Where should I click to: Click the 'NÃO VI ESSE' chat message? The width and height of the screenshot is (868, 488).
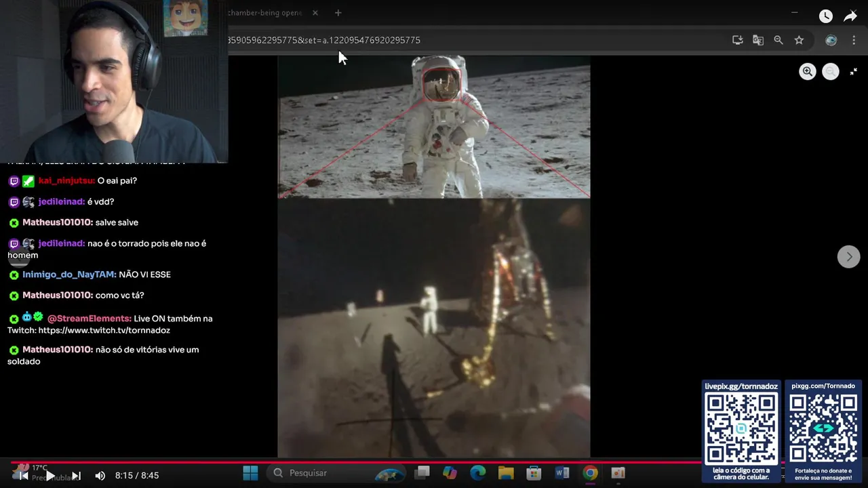[144, 274]
